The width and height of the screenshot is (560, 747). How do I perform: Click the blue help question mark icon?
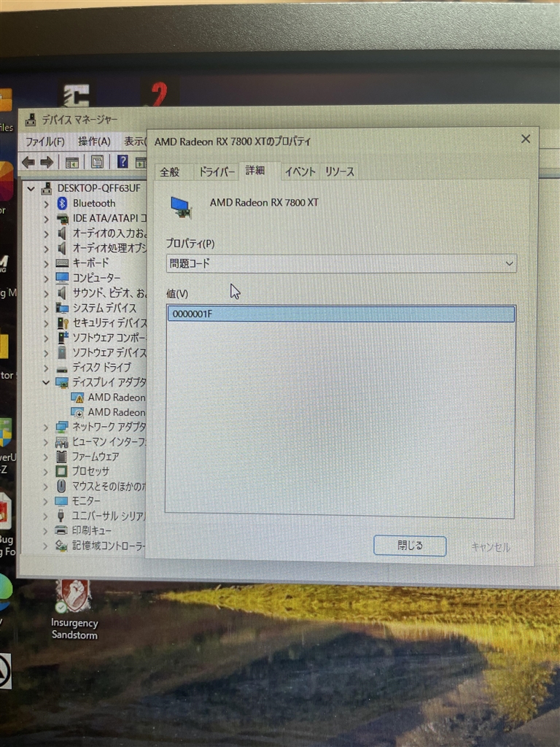point(122,162)
